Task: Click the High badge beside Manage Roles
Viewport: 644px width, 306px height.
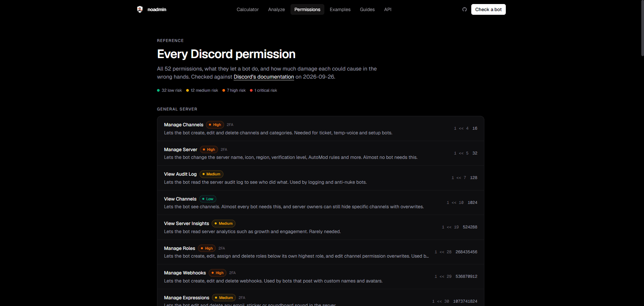Action: tap(207, 248)
